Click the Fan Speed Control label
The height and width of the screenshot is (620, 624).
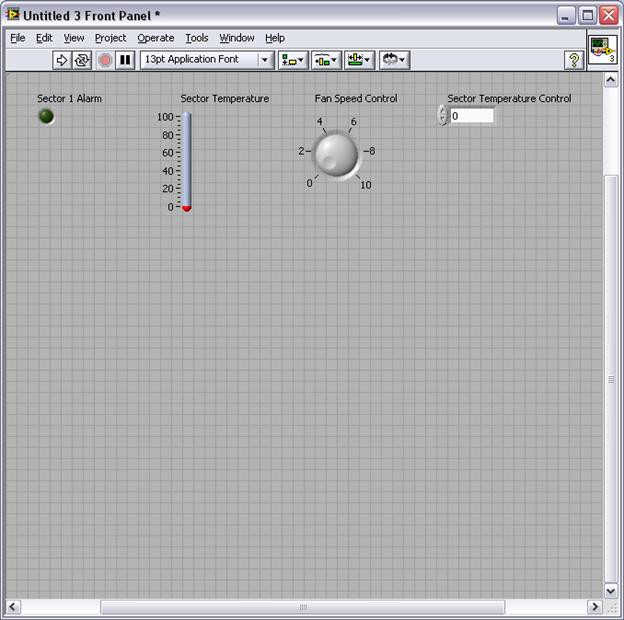pos(356,98)
